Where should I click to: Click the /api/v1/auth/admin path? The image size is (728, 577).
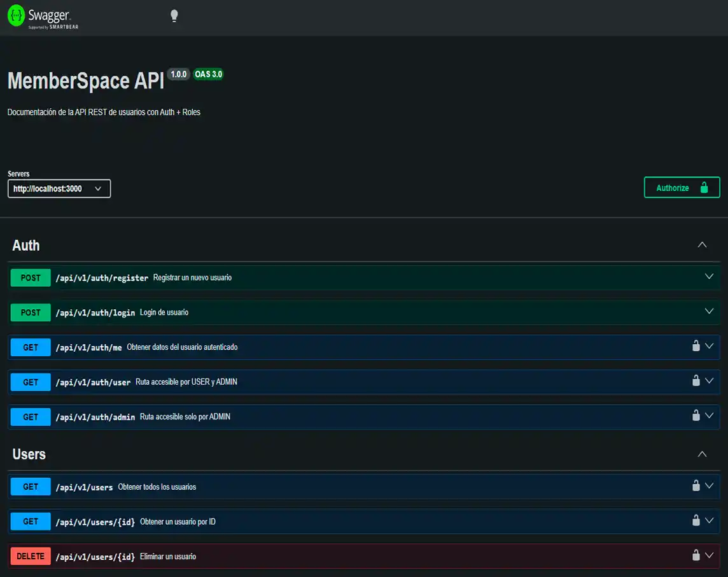pyautogui.click(x=95, y=417)
